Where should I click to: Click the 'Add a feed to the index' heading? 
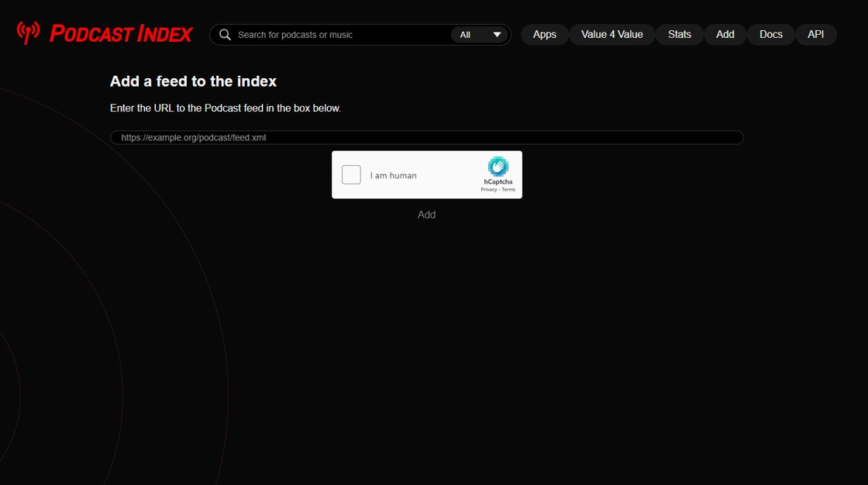[193, 81]
